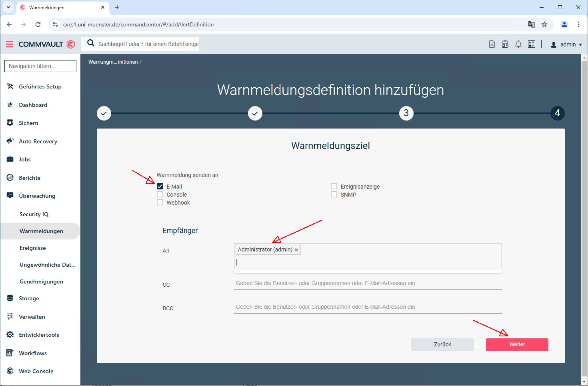
Task: Click the Storage sidebar icon
Action: [10, 298]
